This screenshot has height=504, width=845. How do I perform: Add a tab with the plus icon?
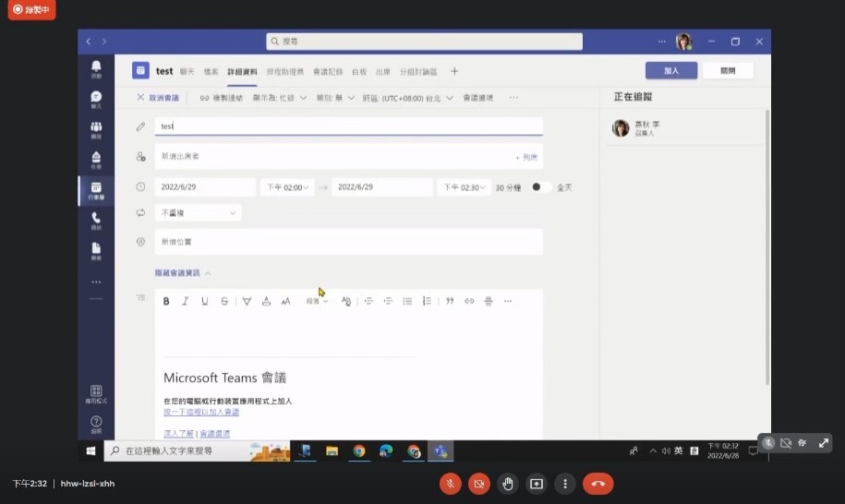(454, 71)
